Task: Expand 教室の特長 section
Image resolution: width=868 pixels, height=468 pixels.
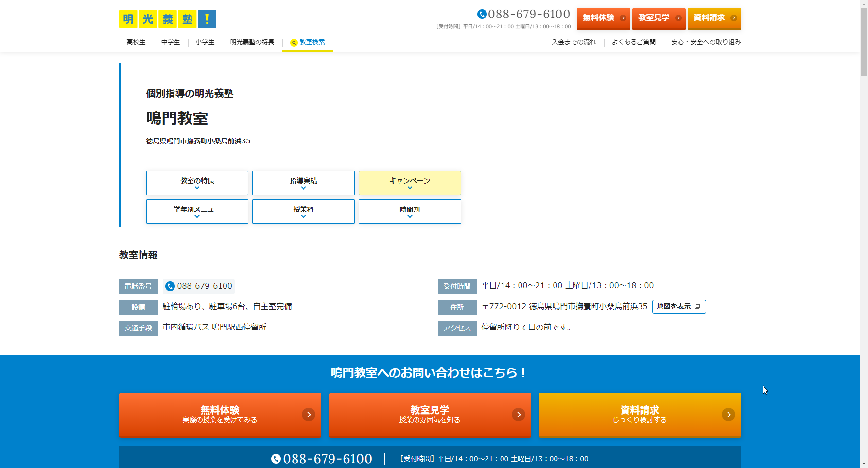Action: pos(197,183)
